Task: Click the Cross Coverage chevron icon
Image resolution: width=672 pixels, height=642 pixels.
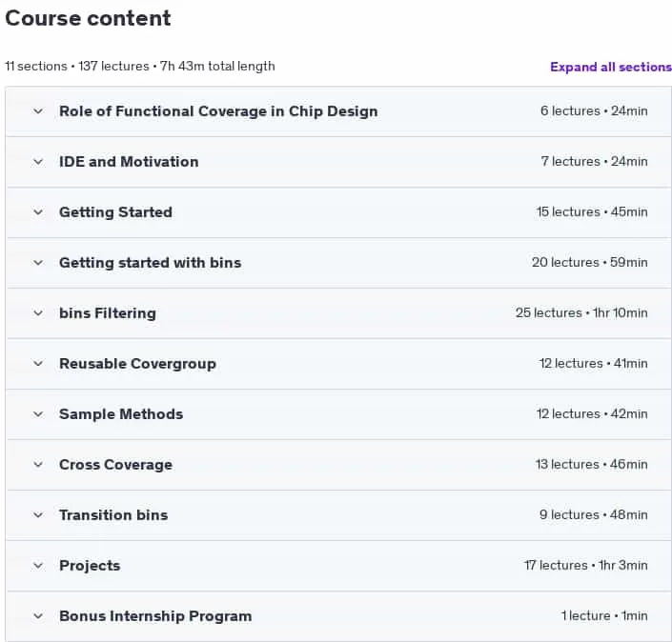Action: click(38, 465)
